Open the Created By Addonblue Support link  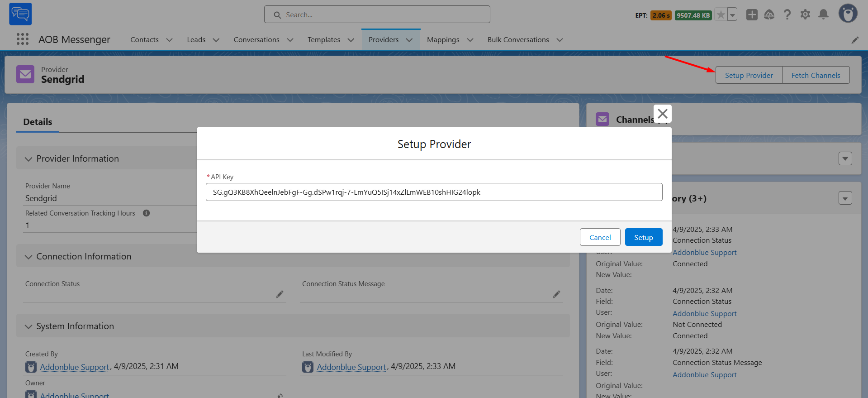75,367
